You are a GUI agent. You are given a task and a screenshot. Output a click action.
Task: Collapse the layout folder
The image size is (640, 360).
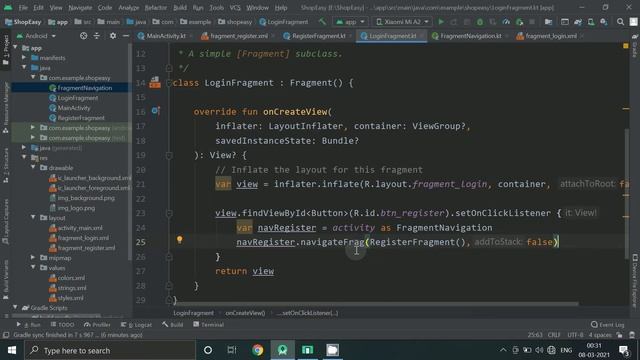tap(33, 218)
